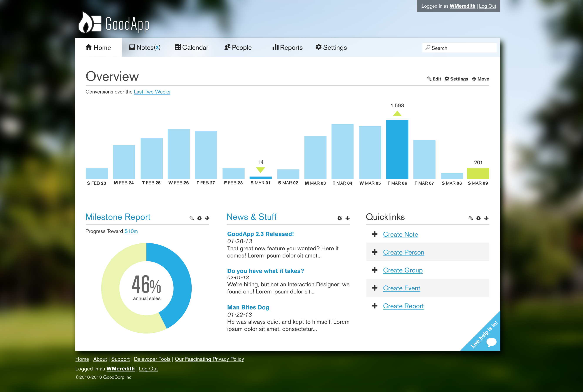Open the Reports tab
The width and height of the screenshot is (583, 392).
[x=288, y=47]
